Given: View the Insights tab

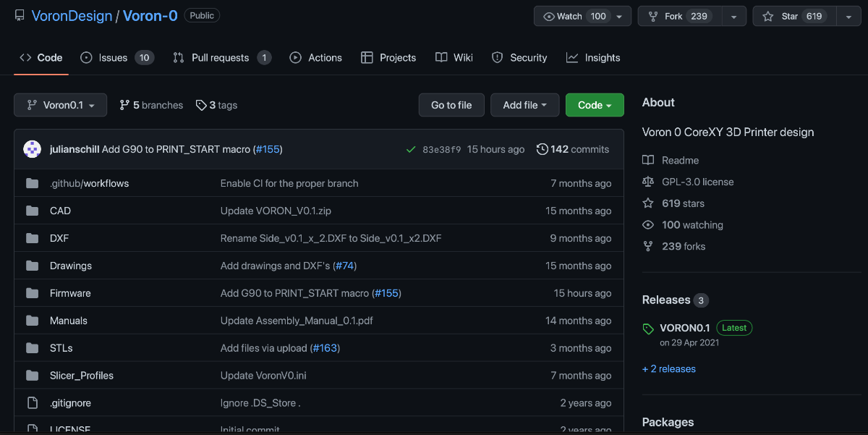Looking at the screenshot, I should click(x=593, y=58).
